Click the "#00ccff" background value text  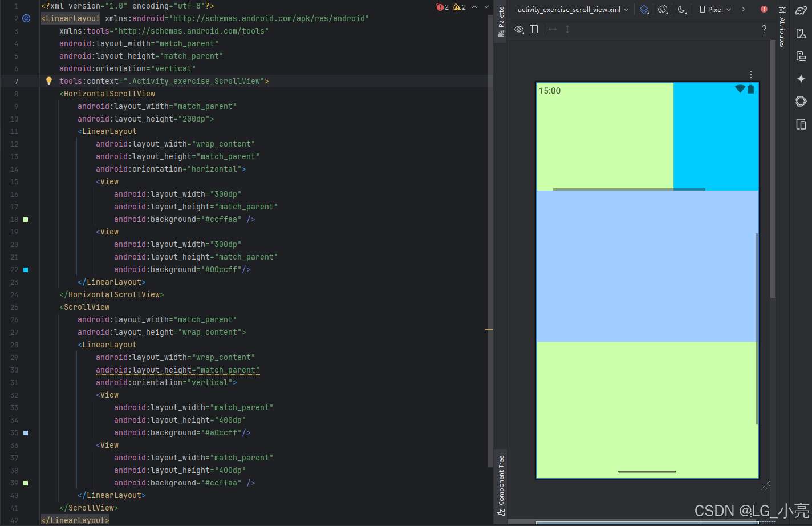pos(221,269)
